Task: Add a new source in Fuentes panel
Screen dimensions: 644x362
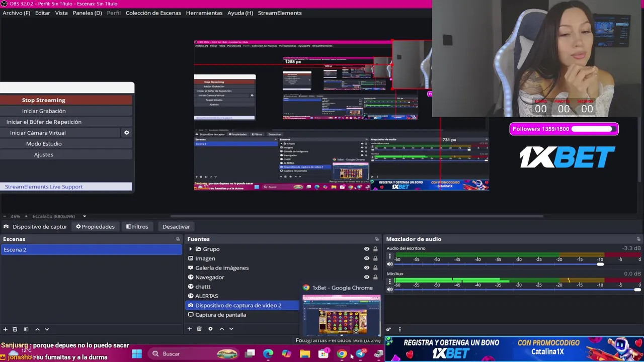Action: [190, 329]
